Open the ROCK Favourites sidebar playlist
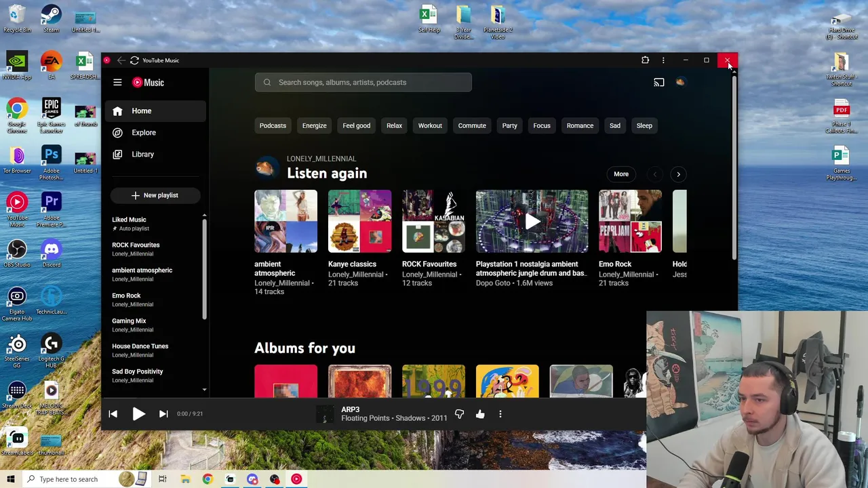This screenshot has height=488, width=868. 155,249
